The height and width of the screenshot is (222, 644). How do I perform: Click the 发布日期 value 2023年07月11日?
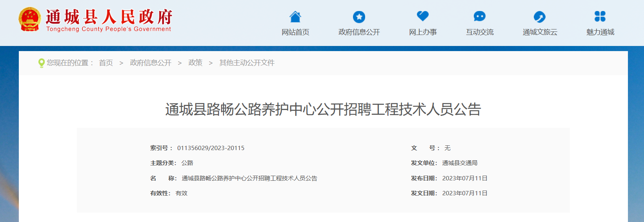(465, 178)
